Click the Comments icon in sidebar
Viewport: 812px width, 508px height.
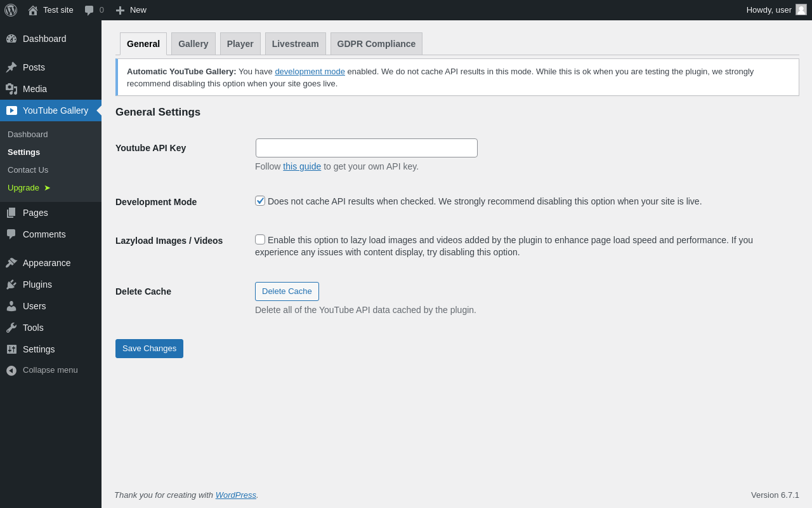pyautogui.click(x=11, y=234)
